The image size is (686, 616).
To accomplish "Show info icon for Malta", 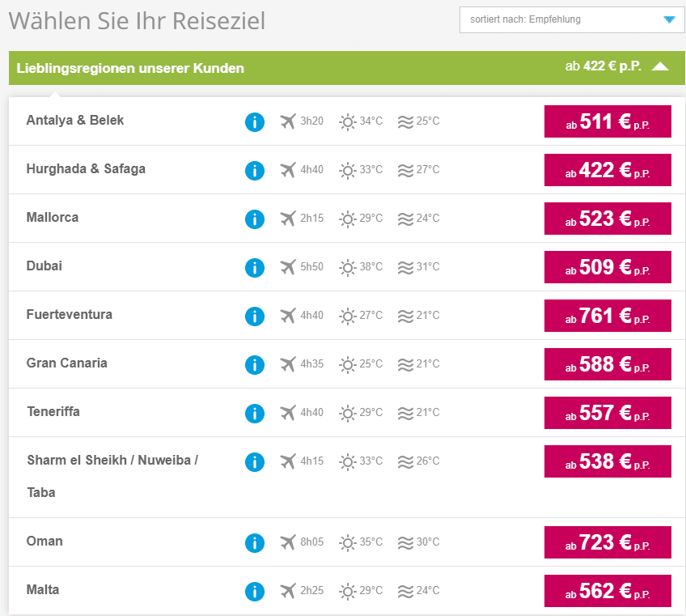I will [x=255, y=592].
